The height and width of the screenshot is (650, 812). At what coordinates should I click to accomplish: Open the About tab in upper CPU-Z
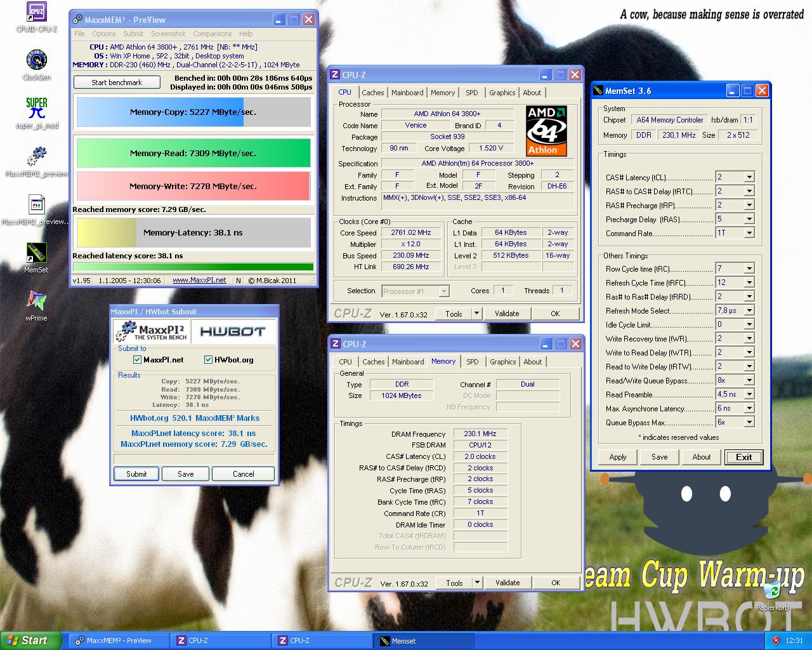[x=532, y=93]
